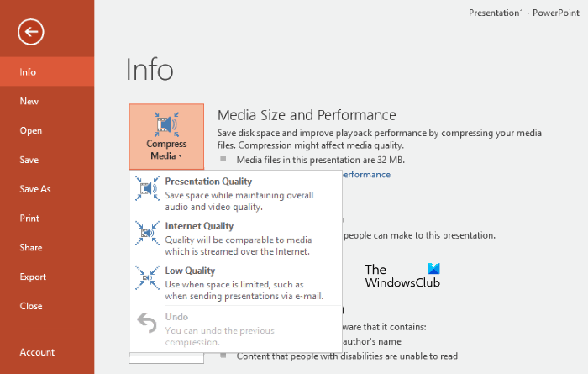Click Close in the sidebar

pos(31,306)
